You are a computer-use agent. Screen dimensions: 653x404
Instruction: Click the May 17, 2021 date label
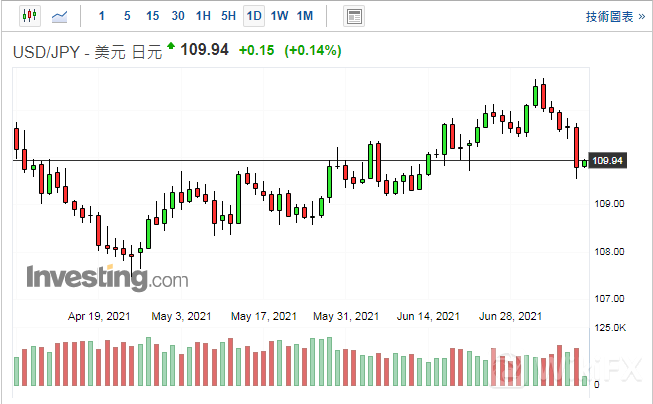point(264,316)
